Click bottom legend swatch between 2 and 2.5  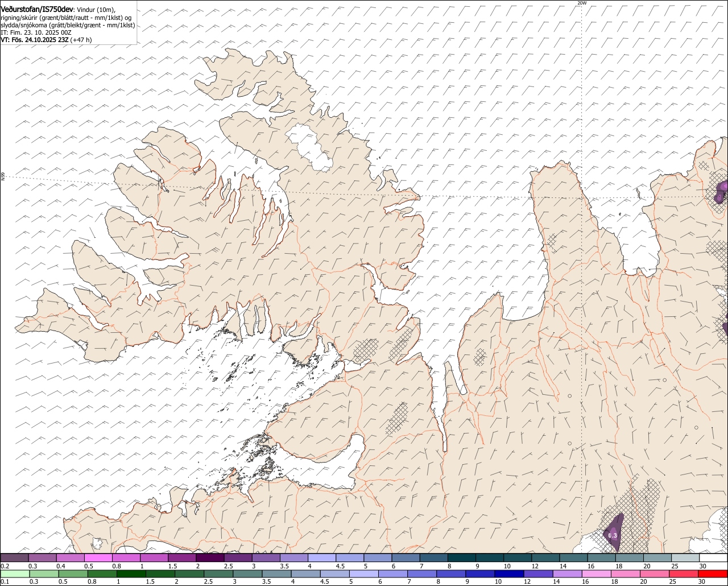coord(189,574)
